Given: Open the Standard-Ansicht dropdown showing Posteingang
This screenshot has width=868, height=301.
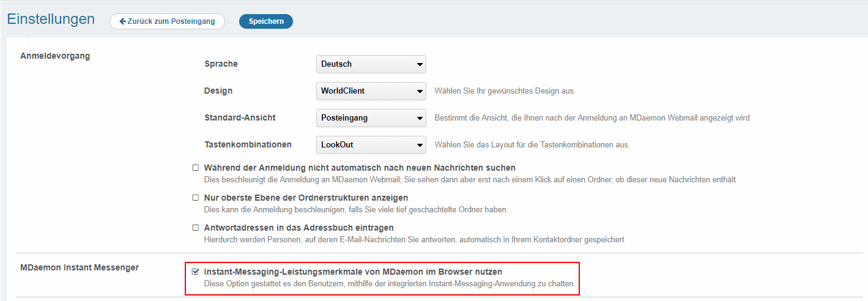Looking at the screenshot, I should click(x=371, y=118).
